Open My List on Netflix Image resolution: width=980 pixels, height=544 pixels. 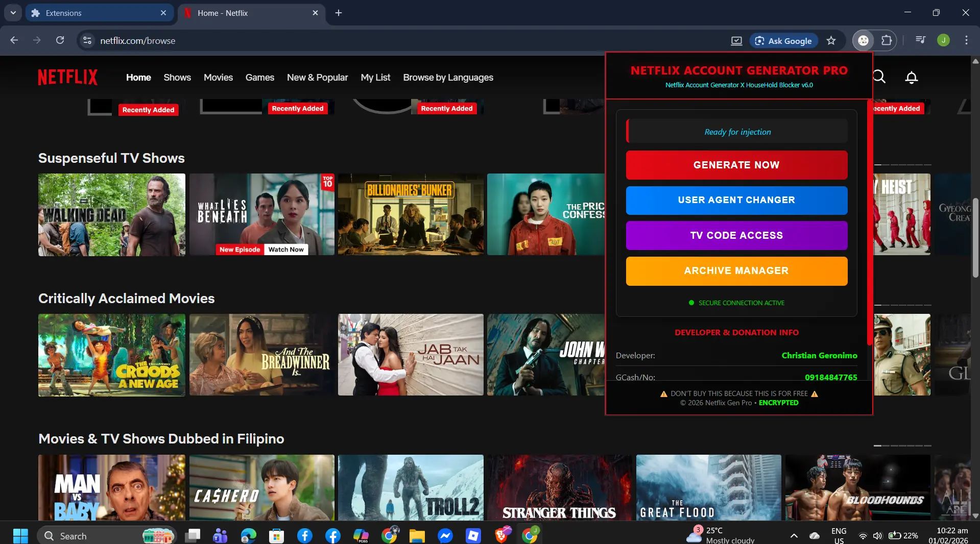(x=375, y=78)
